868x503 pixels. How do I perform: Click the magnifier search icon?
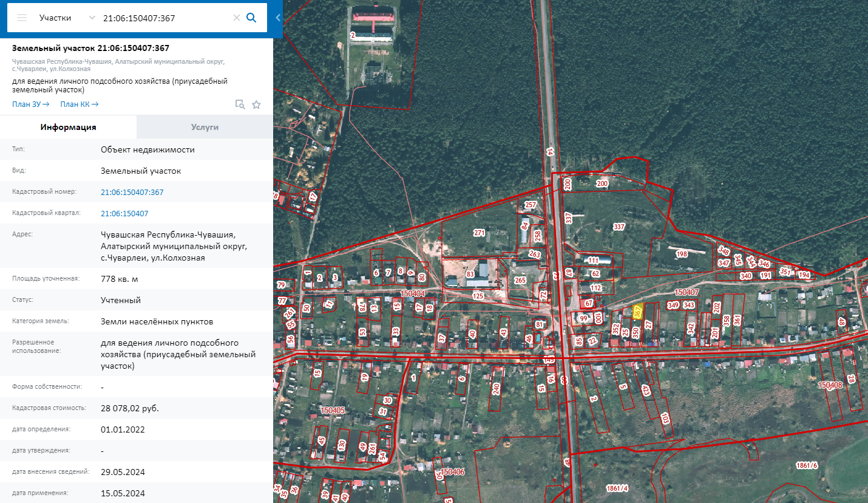pos(251,18)
